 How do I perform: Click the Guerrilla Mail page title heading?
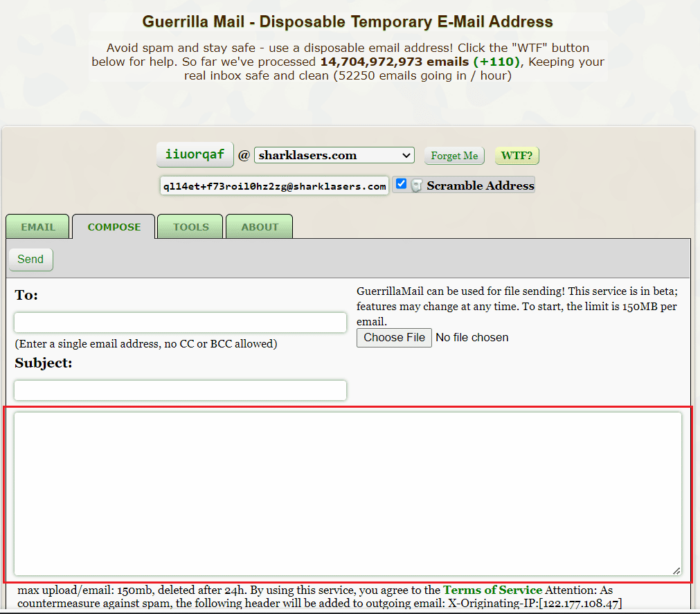tap(348, 21)
